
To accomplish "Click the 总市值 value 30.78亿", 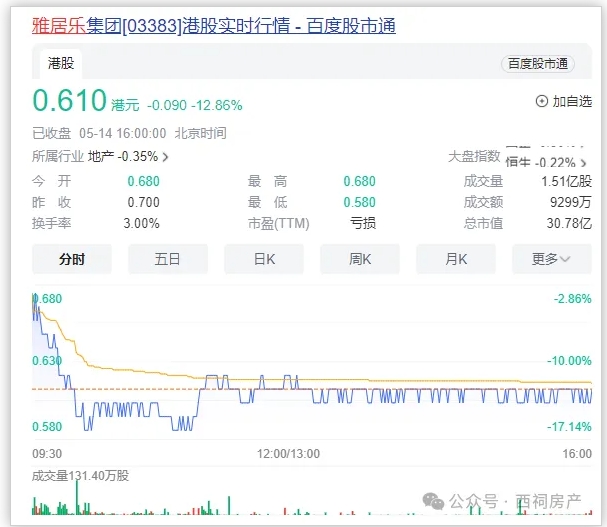I will pyautogui.click(x=569, y=223).
